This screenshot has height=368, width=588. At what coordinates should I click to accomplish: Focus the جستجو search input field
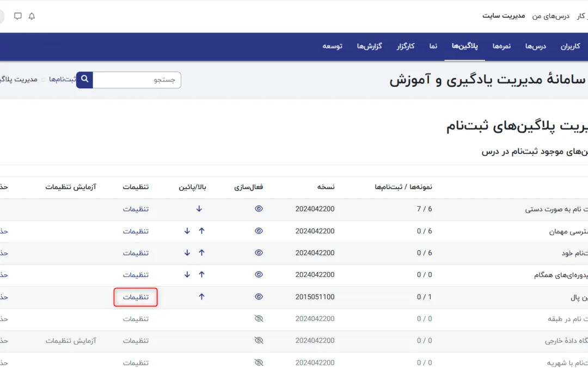136,80
